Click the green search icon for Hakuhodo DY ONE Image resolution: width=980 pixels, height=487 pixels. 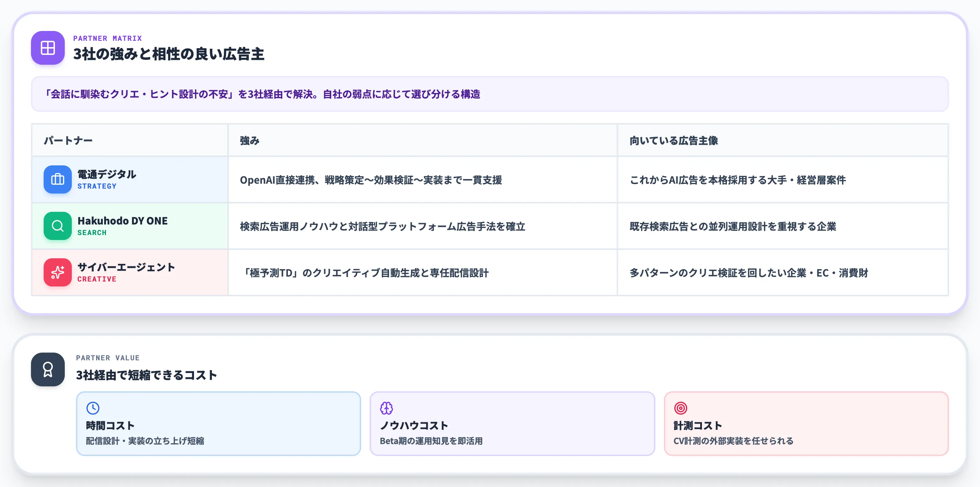point(57,226)
